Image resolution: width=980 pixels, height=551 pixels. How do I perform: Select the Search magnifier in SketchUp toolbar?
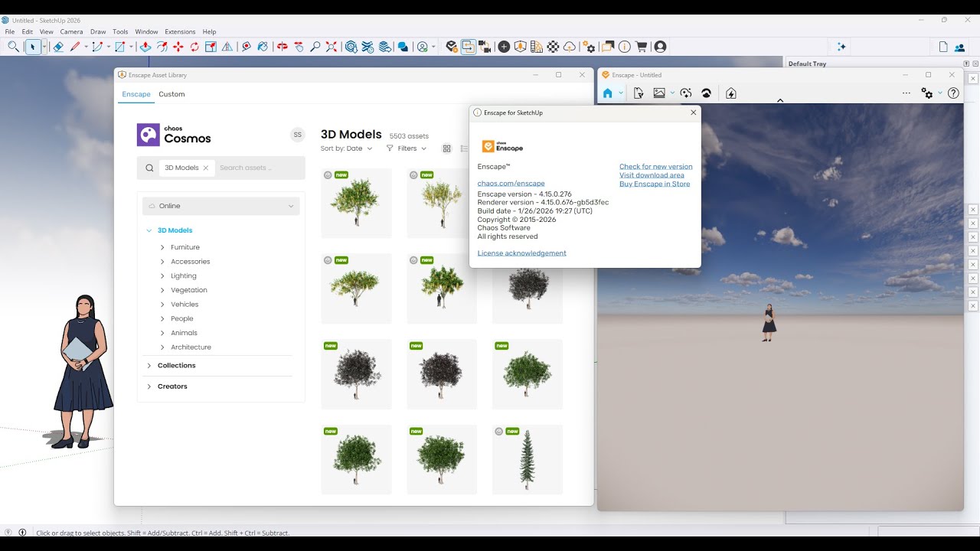coord(13,47)
